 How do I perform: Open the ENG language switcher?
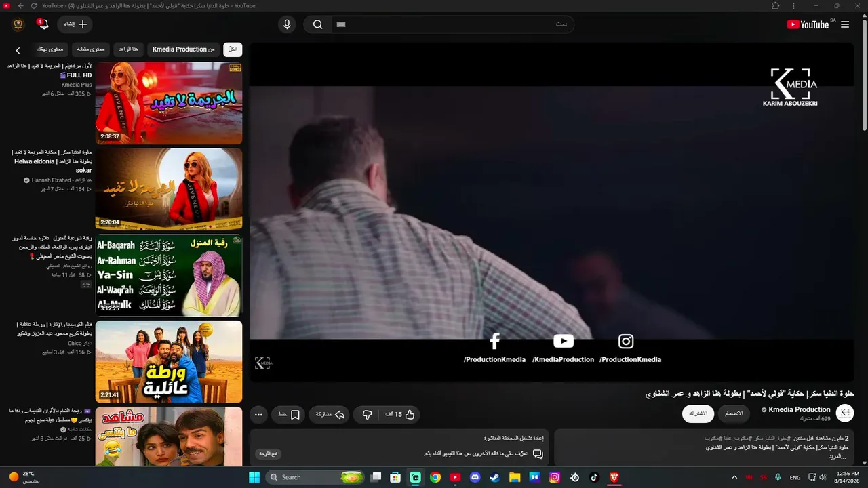click(x=795, y=477)
